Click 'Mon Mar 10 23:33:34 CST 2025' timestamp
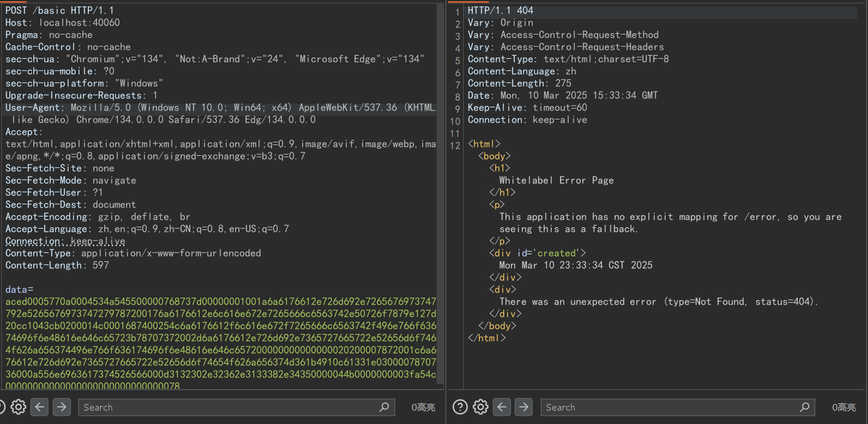This screenshot has width=868, height=424. pyautogui.click(x=576, y=265)
